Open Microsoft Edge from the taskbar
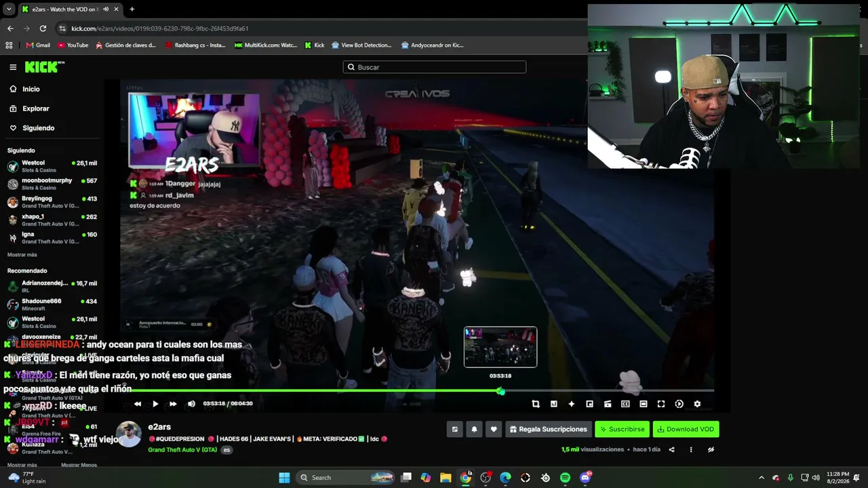The width and height of the screenshot is (868, 488). point(505,478)
